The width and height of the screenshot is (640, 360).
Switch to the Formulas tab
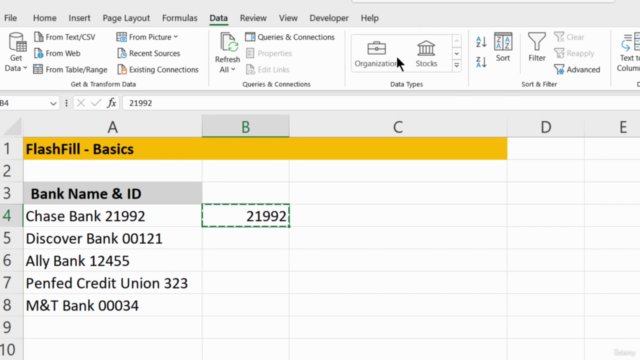[180, 18]
